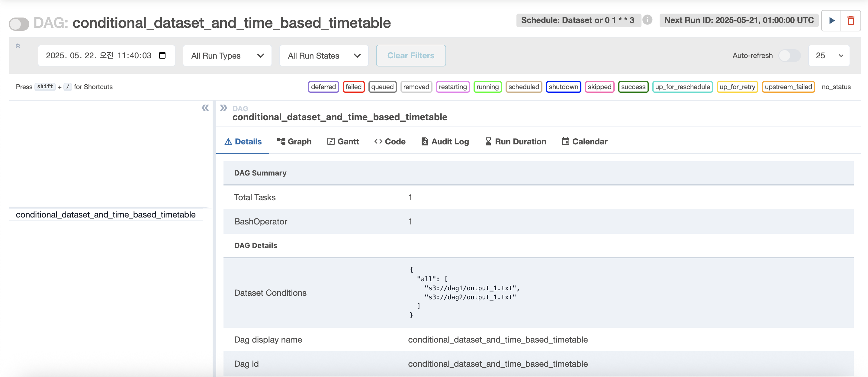868x377 pixels.
Task: Select the restarting status badge
Action: pos(452,87)
